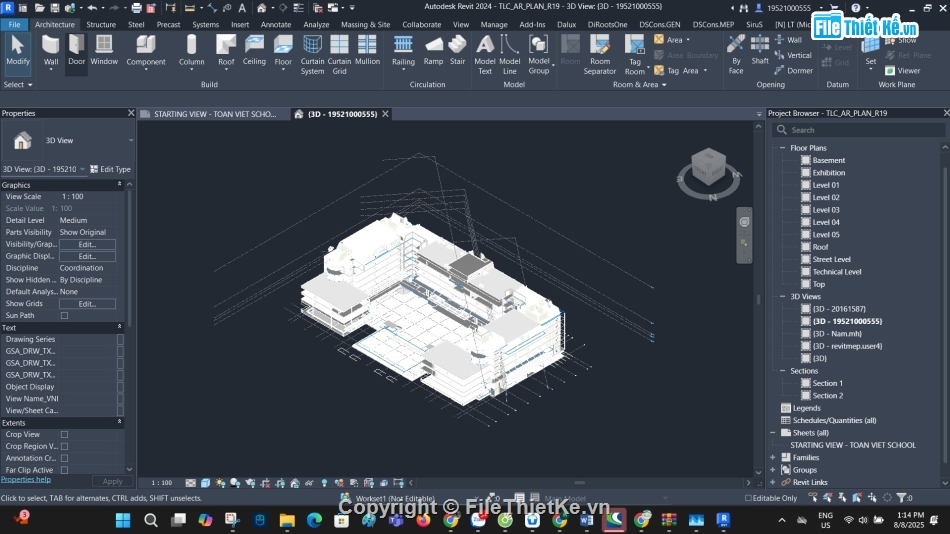The image size is (950, 534).
Task: Select the Tag Room tool
Action: coord(634,55)
